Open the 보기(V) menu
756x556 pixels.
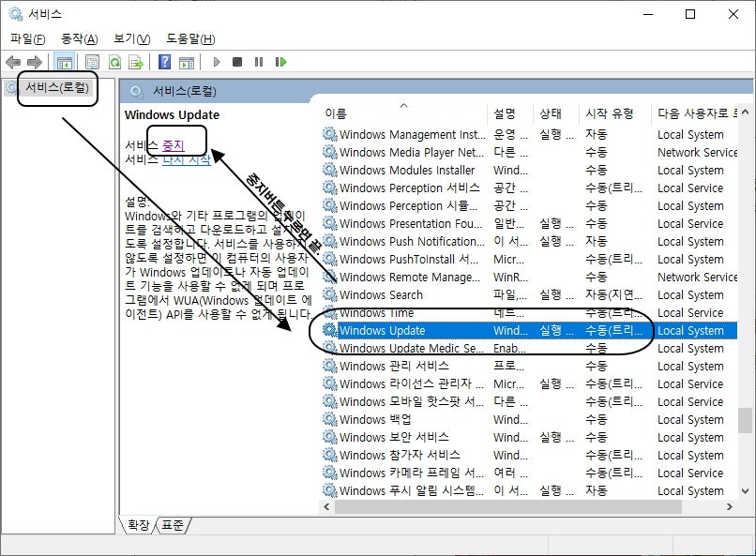[x=131, y=39]
